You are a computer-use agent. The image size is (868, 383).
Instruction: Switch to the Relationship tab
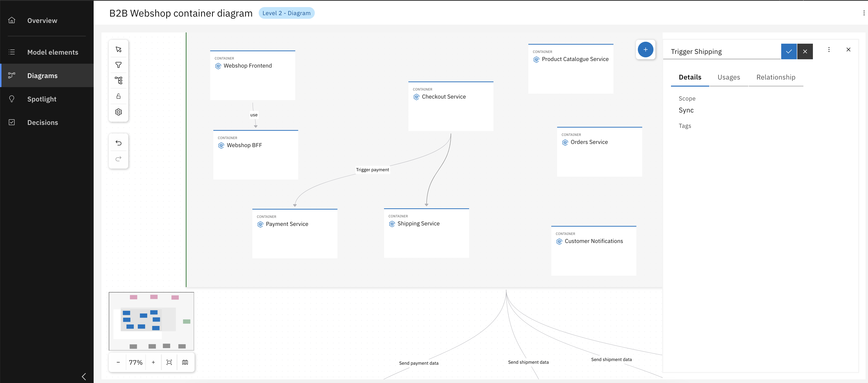[776, 77]
